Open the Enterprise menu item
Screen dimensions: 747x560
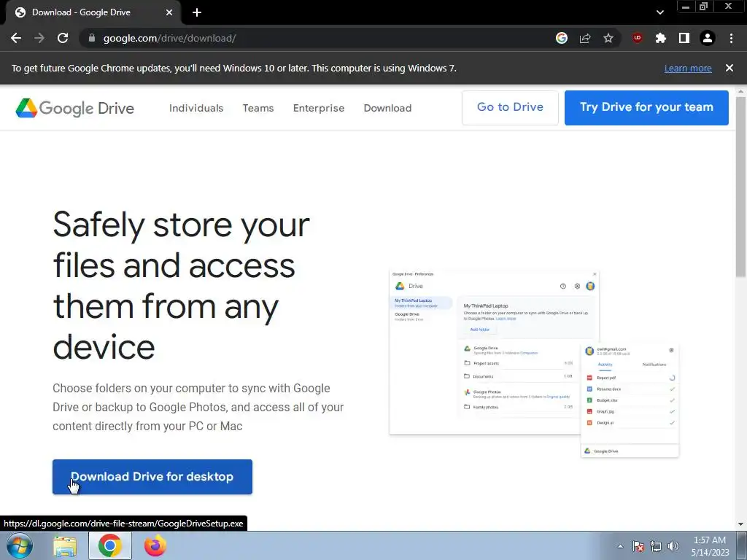319,108
